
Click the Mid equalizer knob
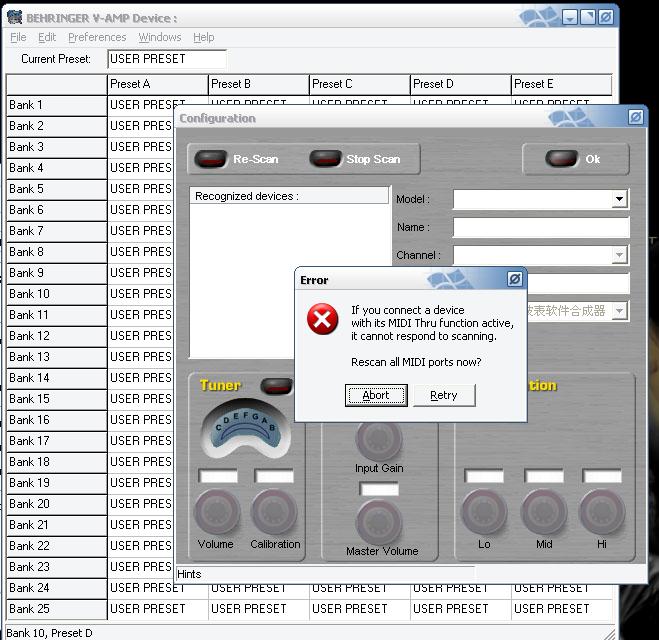pos(544,513)
